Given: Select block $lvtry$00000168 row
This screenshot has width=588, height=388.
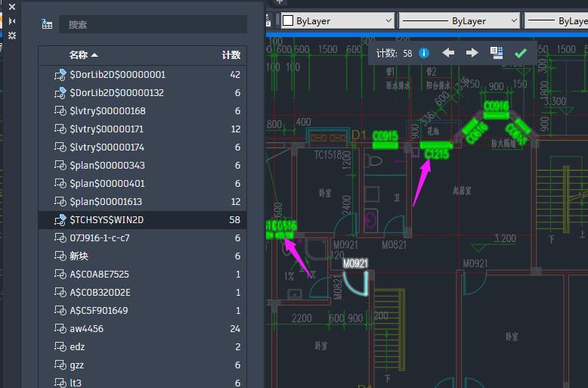Looking at the screenshot, I should tap(143, 110).
